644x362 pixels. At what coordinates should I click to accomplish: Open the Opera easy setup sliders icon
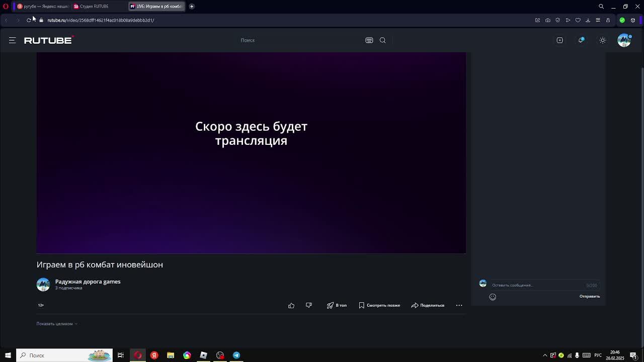tap(598, 20)
